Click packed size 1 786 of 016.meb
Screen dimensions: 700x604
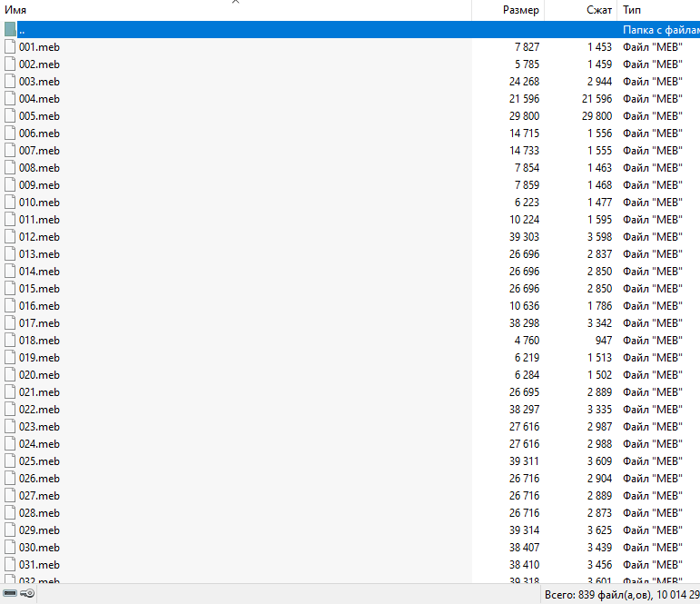599,306
